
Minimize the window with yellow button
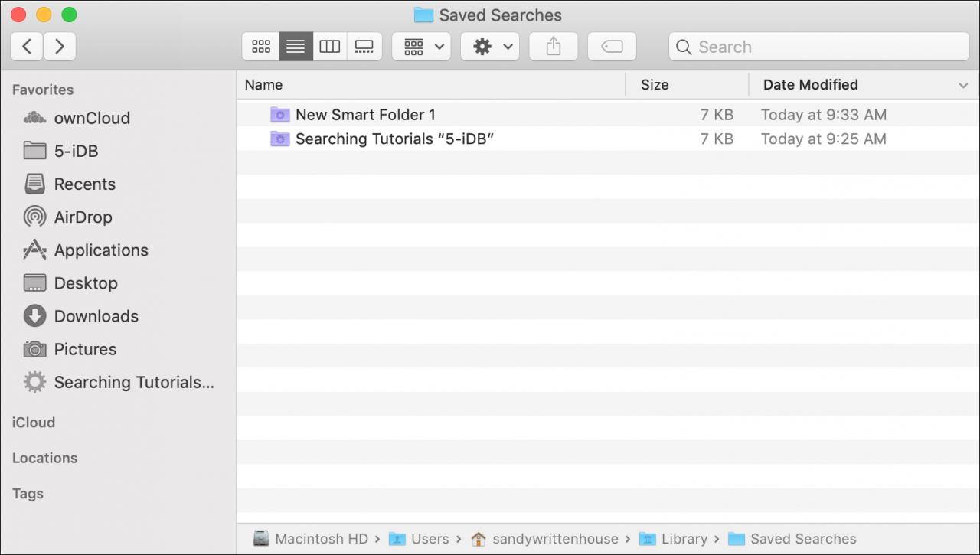coord(44,15)
